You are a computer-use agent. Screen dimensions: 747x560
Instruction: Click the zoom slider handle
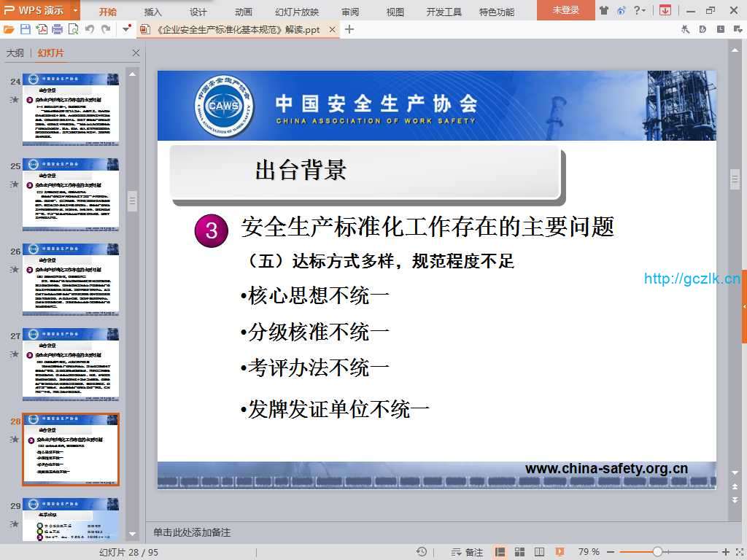(x=657, y=552)
